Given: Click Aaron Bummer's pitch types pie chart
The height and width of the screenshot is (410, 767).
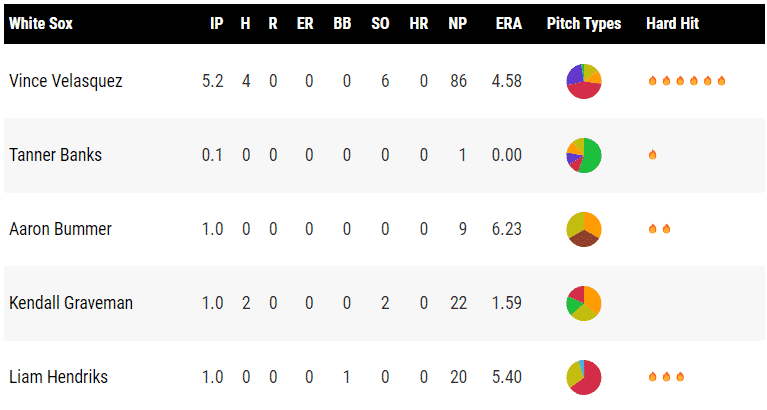Looking at the screenshot, I should point(583,229).
